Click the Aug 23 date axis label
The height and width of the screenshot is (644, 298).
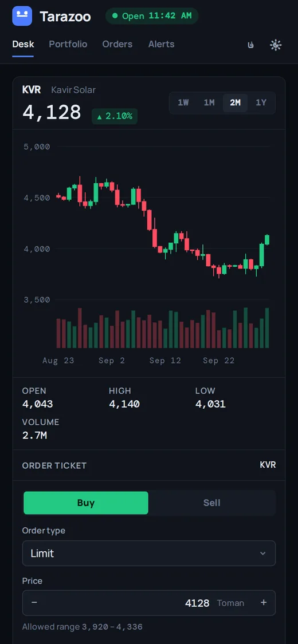(x=58, y=361)
